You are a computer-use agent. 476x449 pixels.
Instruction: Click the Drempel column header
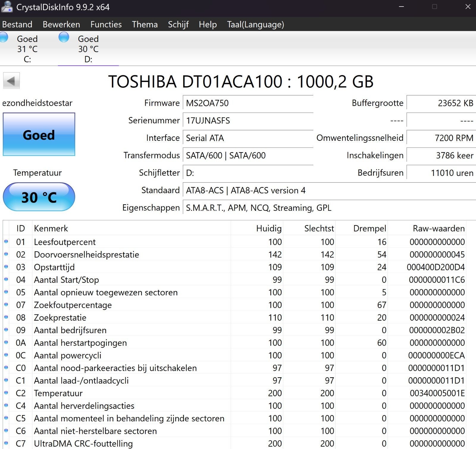[x=361, y=228]
